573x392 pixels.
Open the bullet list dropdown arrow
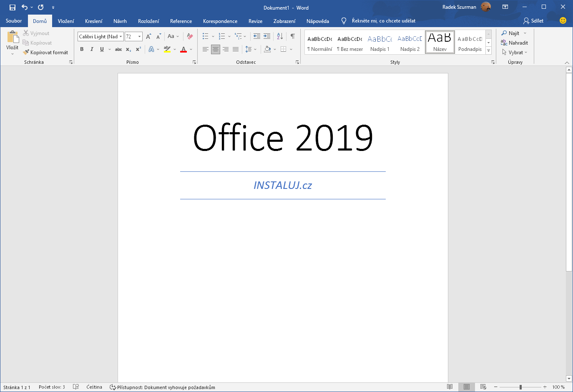tap(213, 36)
